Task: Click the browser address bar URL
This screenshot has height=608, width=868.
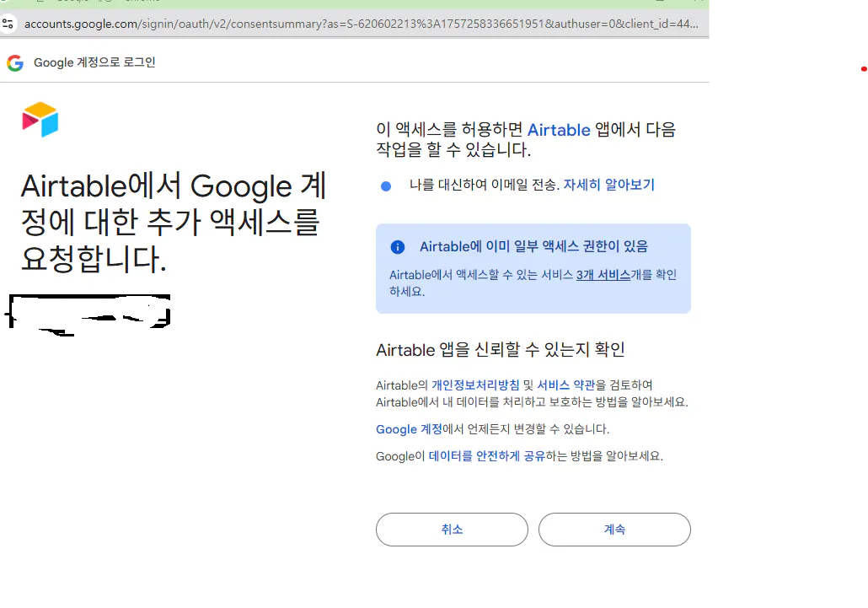Action: pyautogui.click(x=354, y=24)
